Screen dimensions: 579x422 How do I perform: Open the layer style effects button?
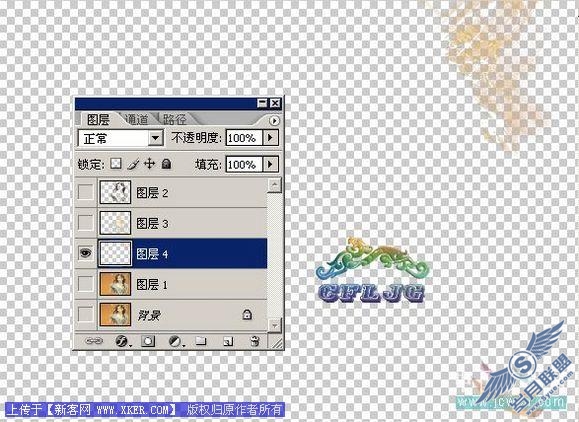122,341
